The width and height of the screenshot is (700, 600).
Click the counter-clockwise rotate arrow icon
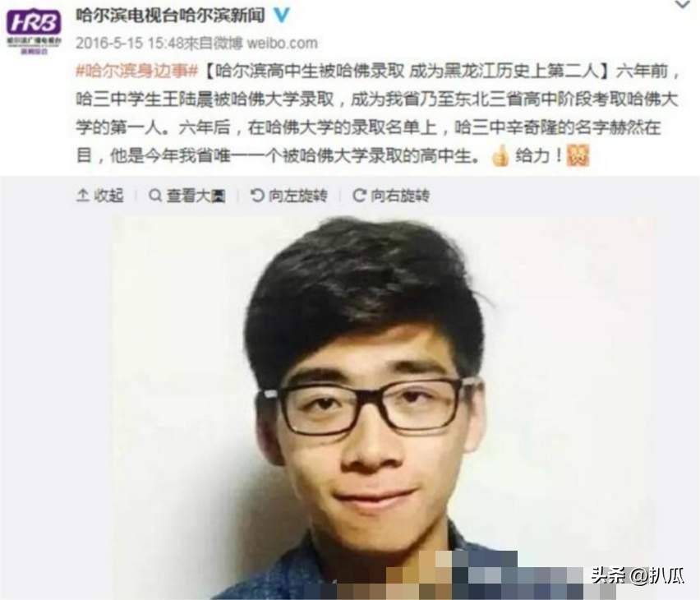click(x=256, y=195)
